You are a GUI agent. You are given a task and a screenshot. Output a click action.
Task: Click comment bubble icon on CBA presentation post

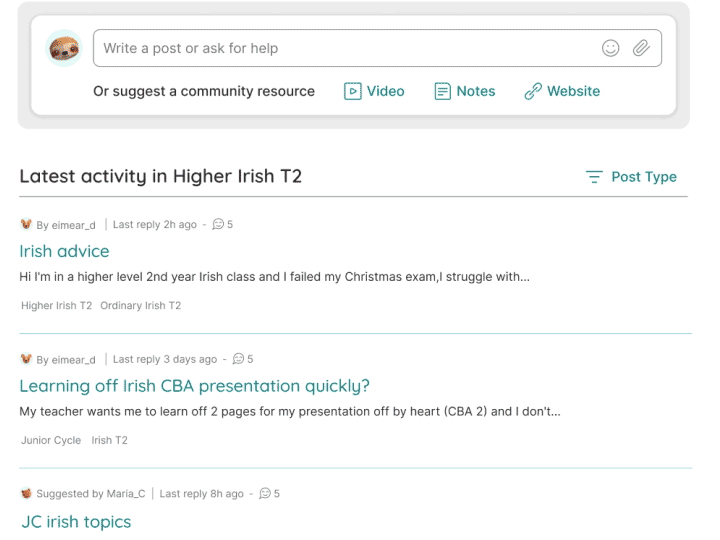(238, 359)
